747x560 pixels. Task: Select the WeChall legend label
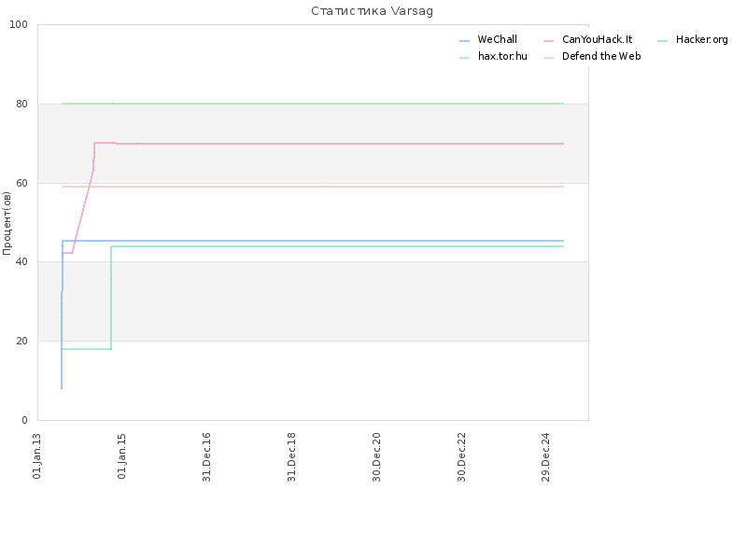tap(498, 39)
